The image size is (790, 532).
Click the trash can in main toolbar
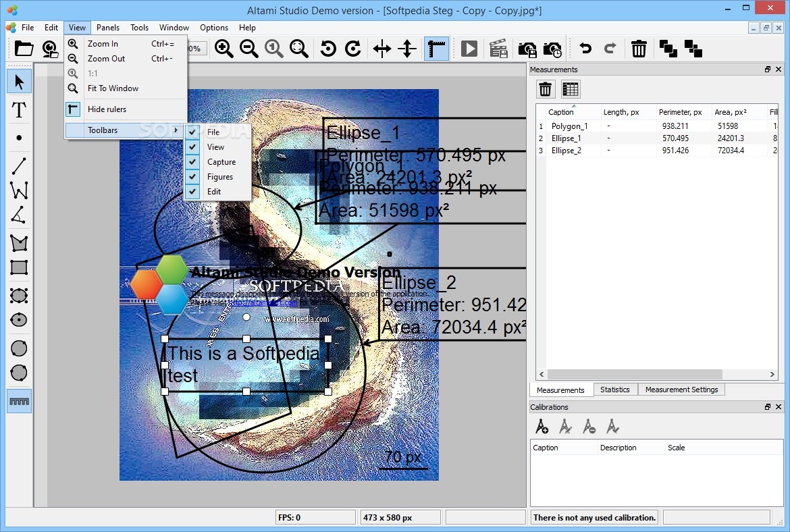pyautogui.click(x=639, y=49)
